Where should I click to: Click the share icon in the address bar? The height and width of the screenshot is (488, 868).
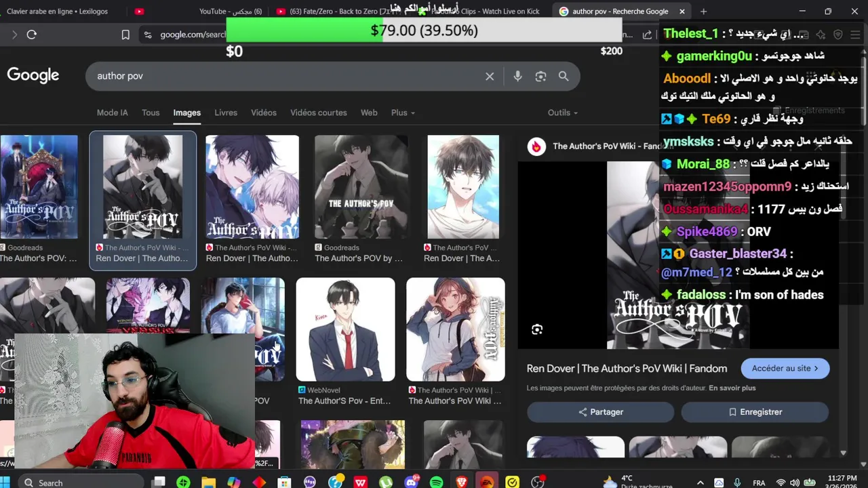coord(647,35)
